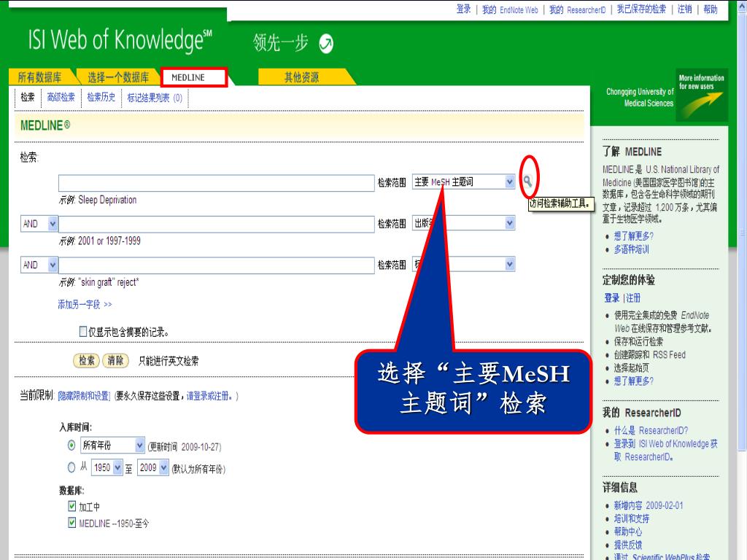Click 注册 in 定制您的体验 section

coord(633,298)
